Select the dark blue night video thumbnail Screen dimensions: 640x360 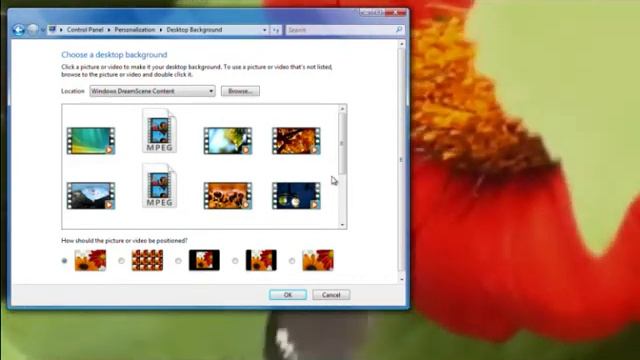296,196
